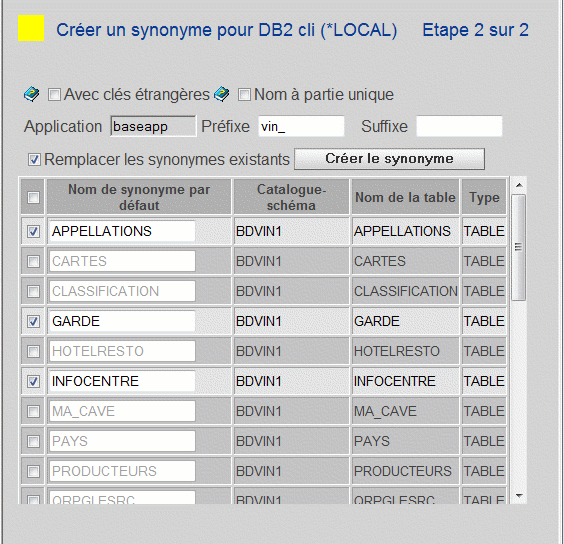This screenshot has height=544, width=564.
Task: Open help icon beside Nom à partie unique
Action: tap(222, 95)
